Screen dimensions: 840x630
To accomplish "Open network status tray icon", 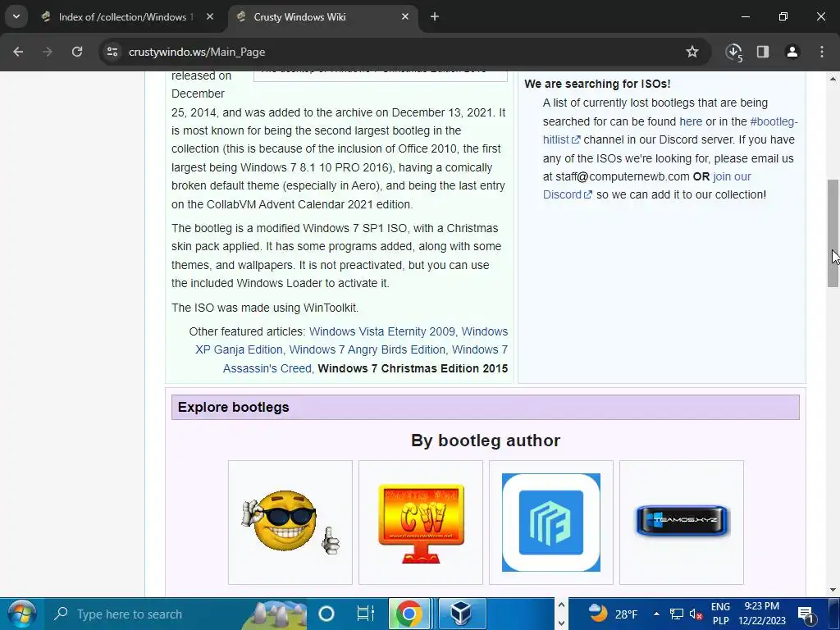I will click(x=677, y=614).
